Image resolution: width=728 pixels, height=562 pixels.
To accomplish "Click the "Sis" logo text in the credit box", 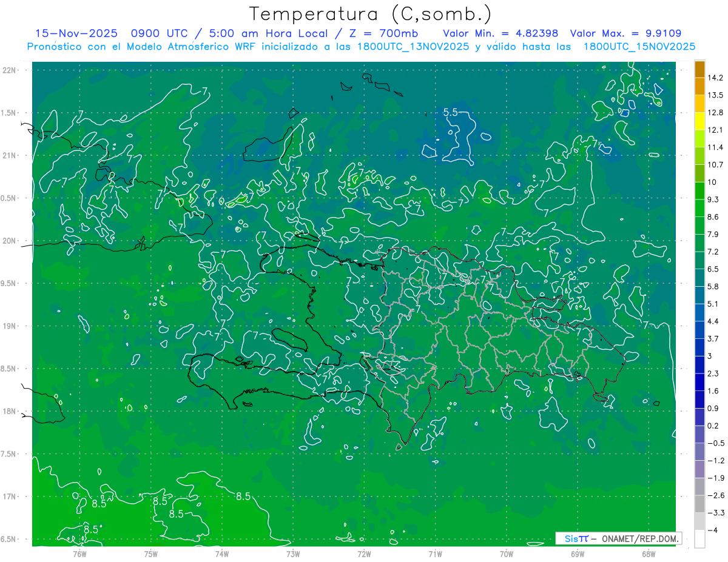I will click(571, 538).
